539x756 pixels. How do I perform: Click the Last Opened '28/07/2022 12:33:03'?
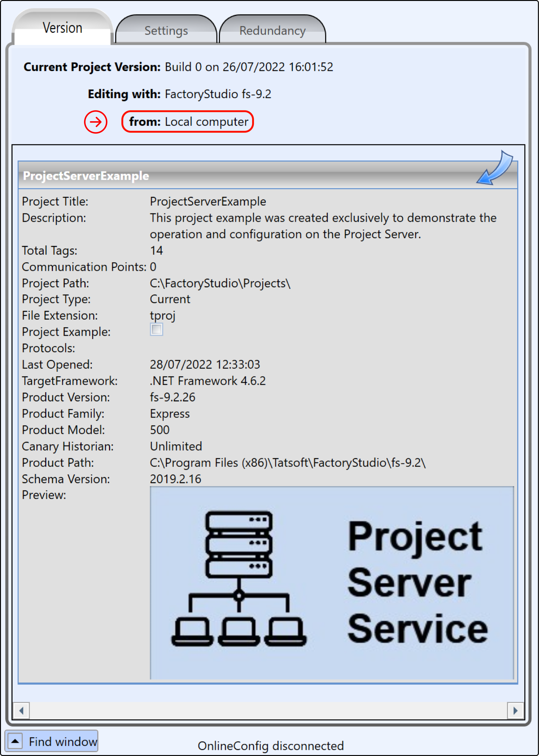[x=205, y=364]
